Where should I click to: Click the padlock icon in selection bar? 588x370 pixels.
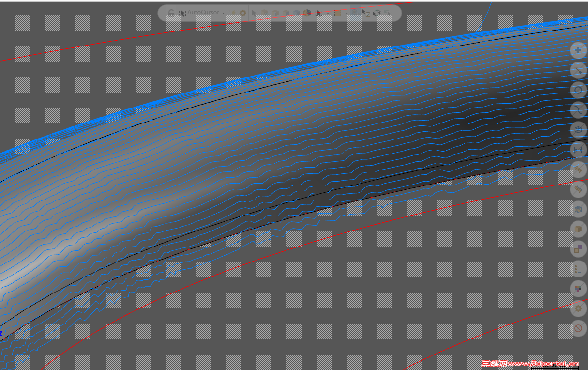(171, 13)
